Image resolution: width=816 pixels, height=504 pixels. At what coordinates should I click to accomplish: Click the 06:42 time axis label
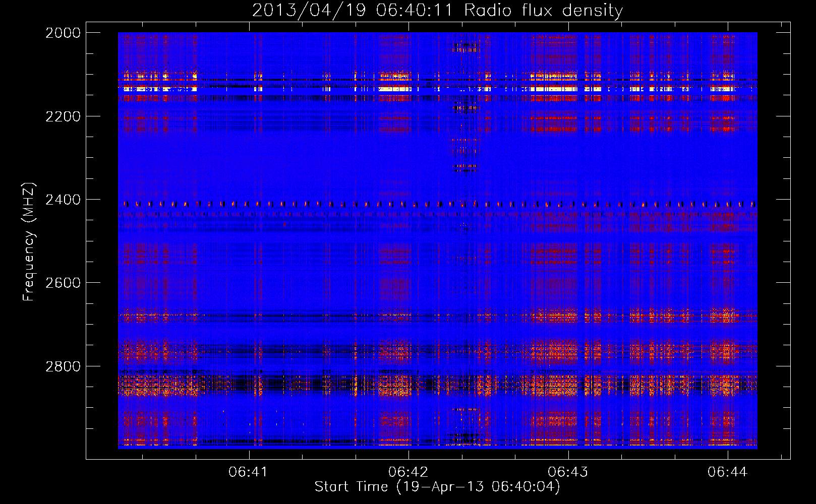tap(408, 472)
